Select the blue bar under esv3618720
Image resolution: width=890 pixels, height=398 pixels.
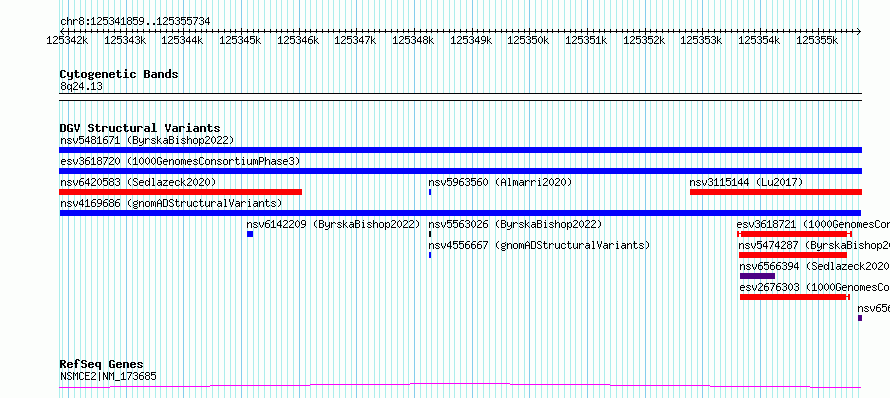(460, 171)
